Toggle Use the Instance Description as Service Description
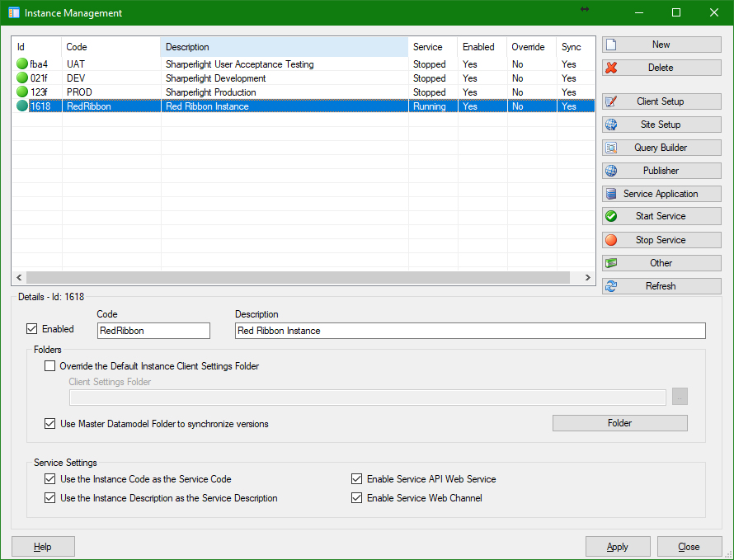 click(49, 497)
